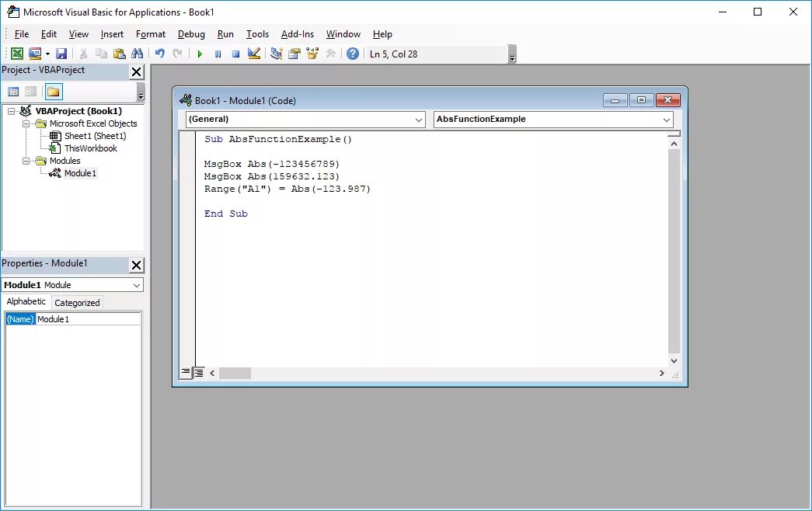Click horizontal scrollbar right arrow in code window

point(661,373)
